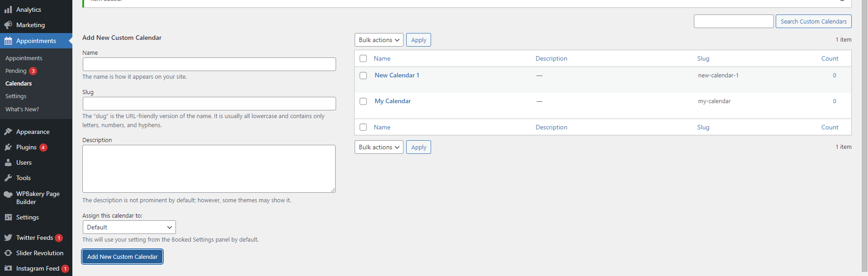Open the top Bulk actions dropdown
Viewport: 868px width, 276px height.
pos(379,40)
